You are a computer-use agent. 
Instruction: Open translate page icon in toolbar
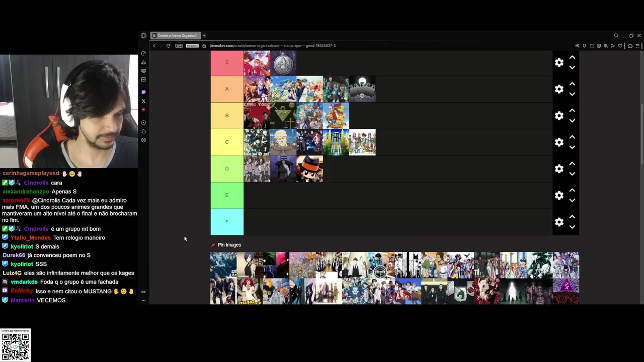coord(606,46)
